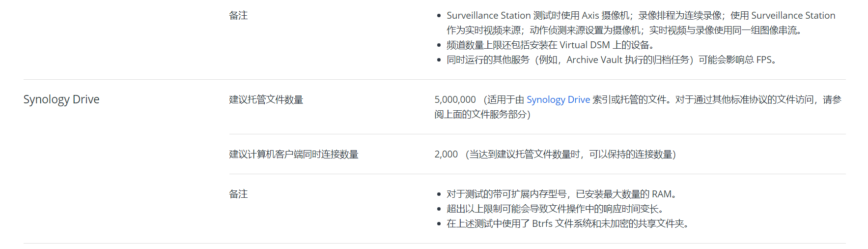868x249 pixels.
Task: Select the 建议托管文件数量 row label
Action: pos(266,100)
